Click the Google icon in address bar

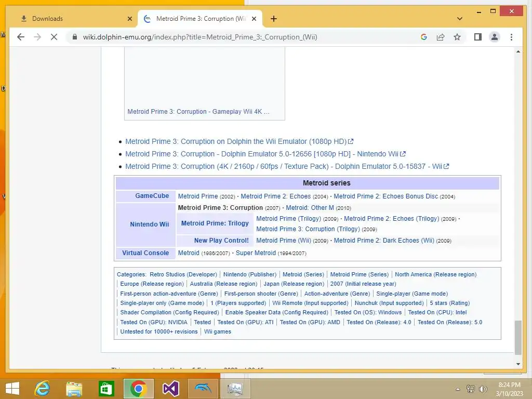click(x=424, y=37)
